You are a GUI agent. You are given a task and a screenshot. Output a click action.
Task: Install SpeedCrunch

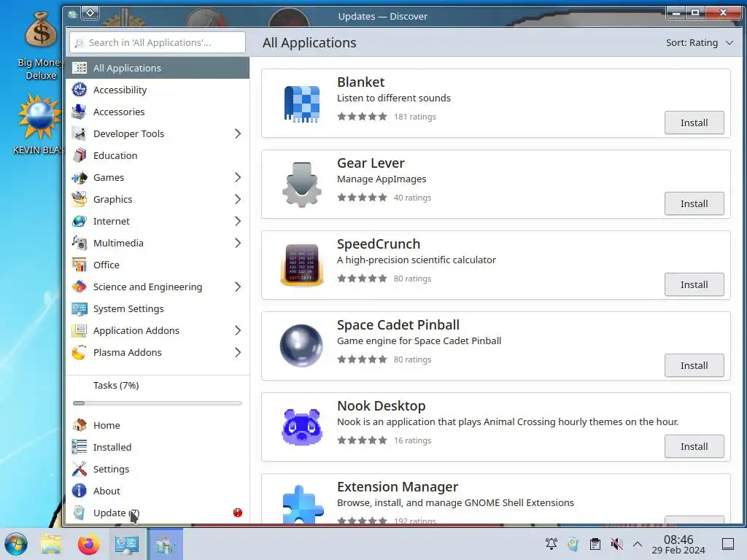point(694,285)
